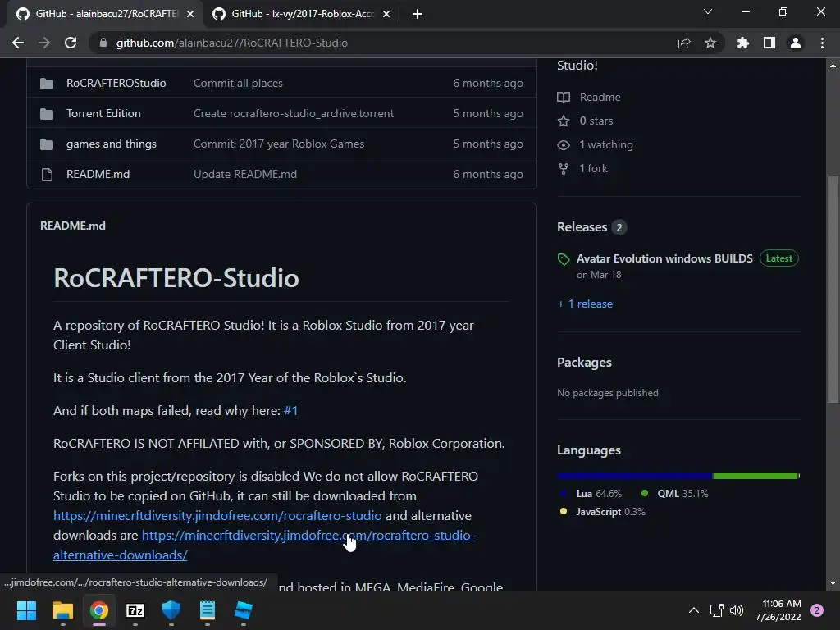Screen dimensions: 840x630
Task: Open File Explorer from the taskbar
Action: [x=62, y=610]
